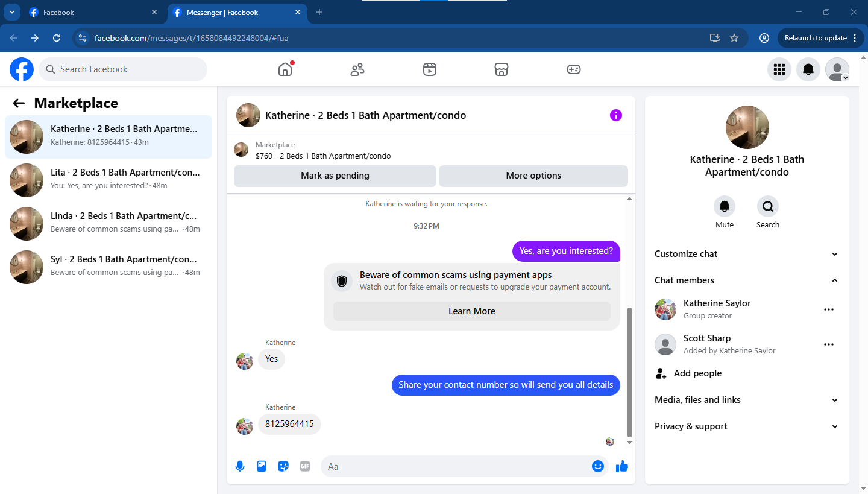The height and width of the screenshot is (494, 868).
Task: Open Chrome's three-dot menu
Action: click(x=854, y=38)
